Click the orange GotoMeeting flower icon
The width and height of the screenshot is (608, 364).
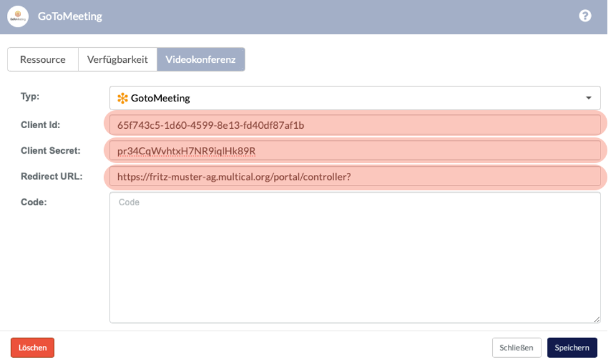[x=123, y=98]
